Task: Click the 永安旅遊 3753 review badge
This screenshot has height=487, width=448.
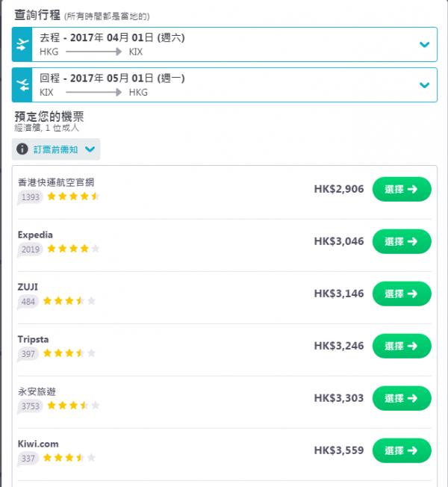Action: 31,406
